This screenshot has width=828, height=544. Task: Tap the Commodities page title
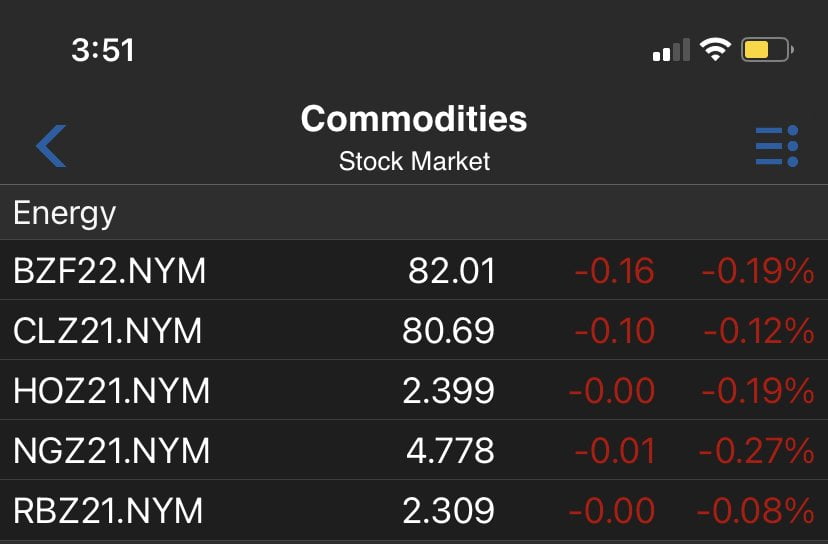click(414, 119)
